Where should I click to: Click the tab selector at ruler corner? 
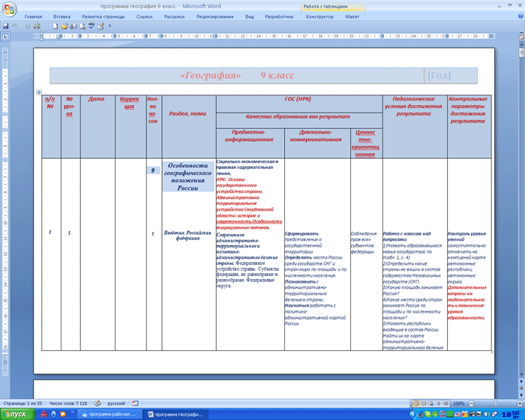[x=6, y=36]
